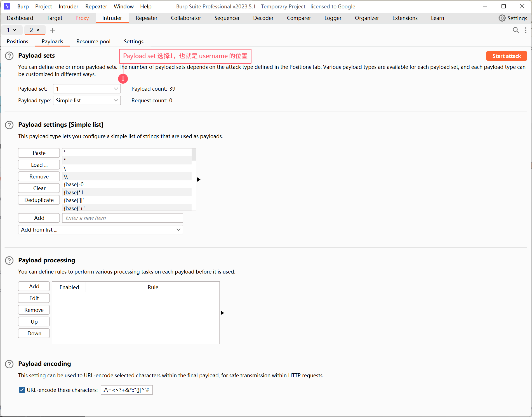This screenshot has width=532, height=417.
Task: Switch to the Learn tab
Action: point(437,18)
